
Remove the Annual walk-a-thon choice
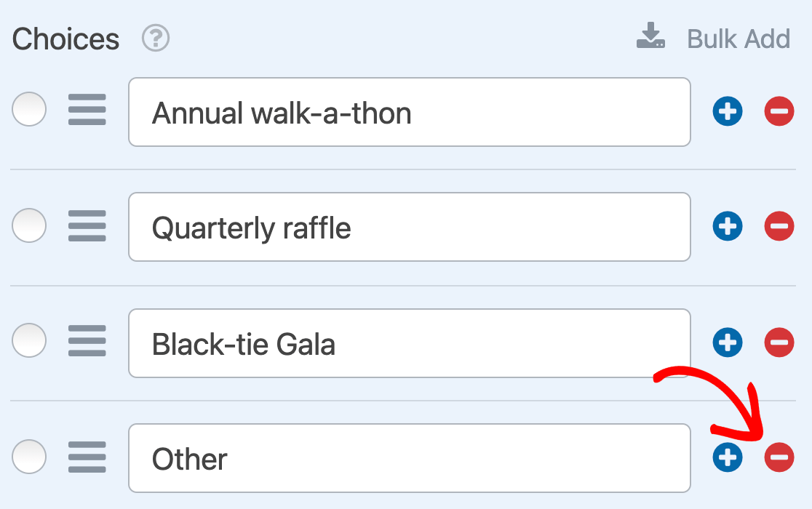[x=779, y=111]
